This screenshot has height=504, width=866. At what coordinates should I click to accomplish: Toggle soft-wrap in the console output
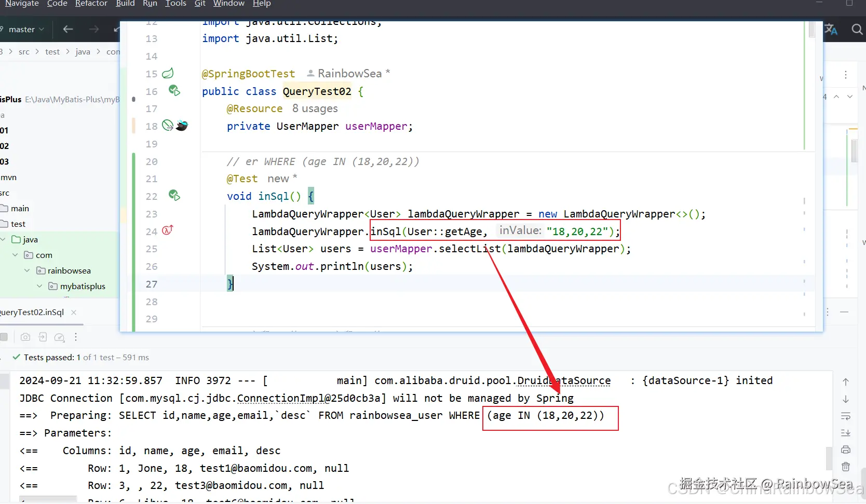click(x=846, y=416)
